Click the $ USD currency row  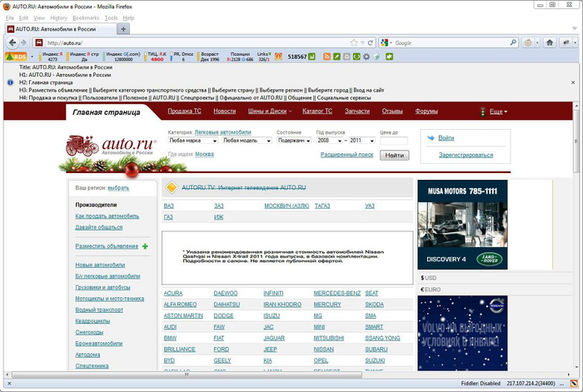click(495, 278)
